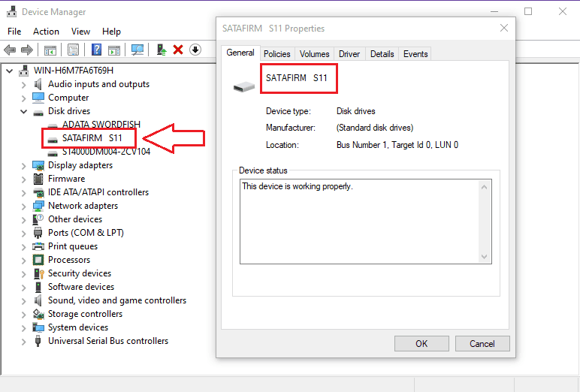Click the OK button
The width and height of the screenshot is (580, 392).
(x=421, y=343)
